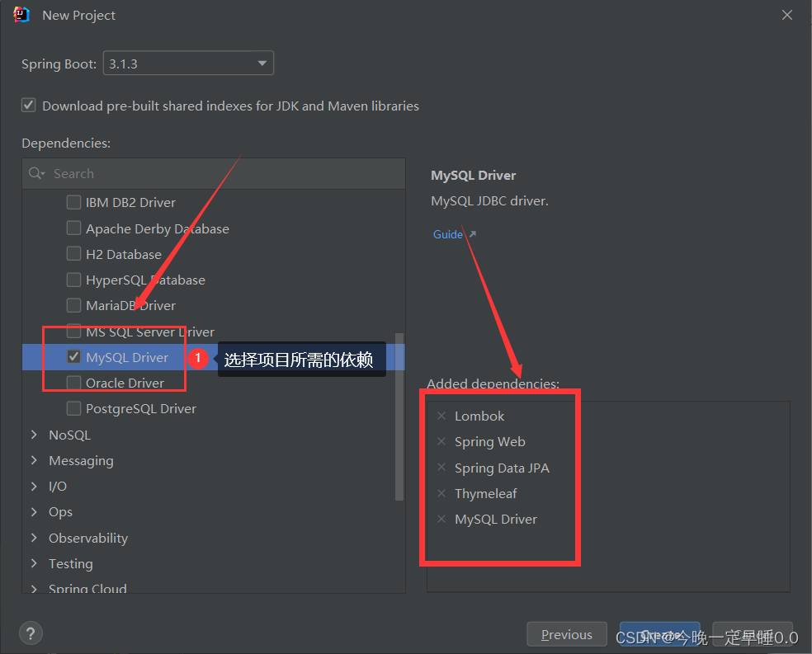Expand the Testing category
The width and height of the screenshot is (812, 654).
34,563
